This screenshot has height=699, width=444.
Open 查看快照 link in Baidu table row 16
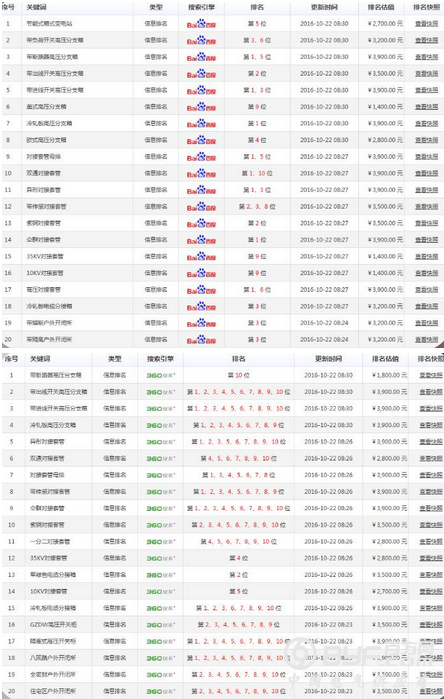(x=427, y=273)
